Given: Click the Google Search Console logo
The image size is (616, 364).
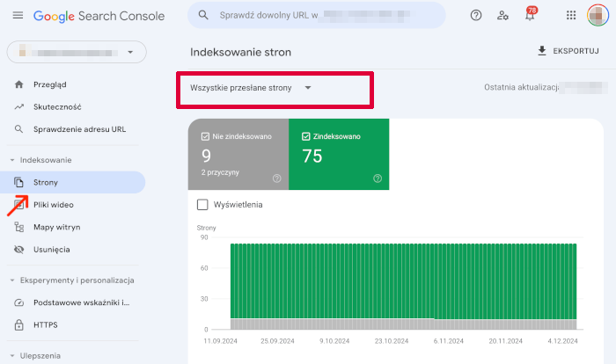Looking at the screenshot, I should tap(99, 16).
